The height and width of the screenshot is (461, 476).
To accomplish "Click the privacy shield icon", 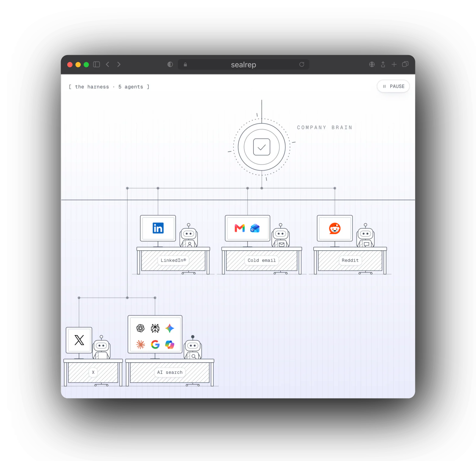I will (x=170, y=64).
